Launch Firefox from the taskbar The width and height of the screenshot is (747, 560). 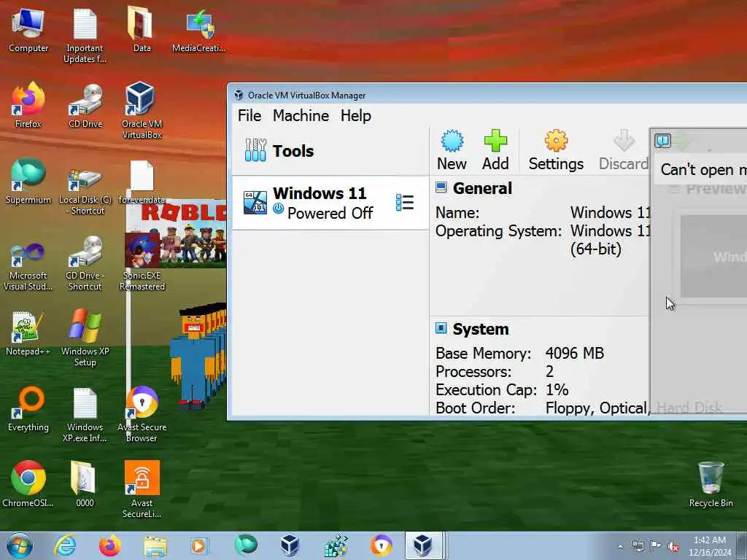click(109, 545)
